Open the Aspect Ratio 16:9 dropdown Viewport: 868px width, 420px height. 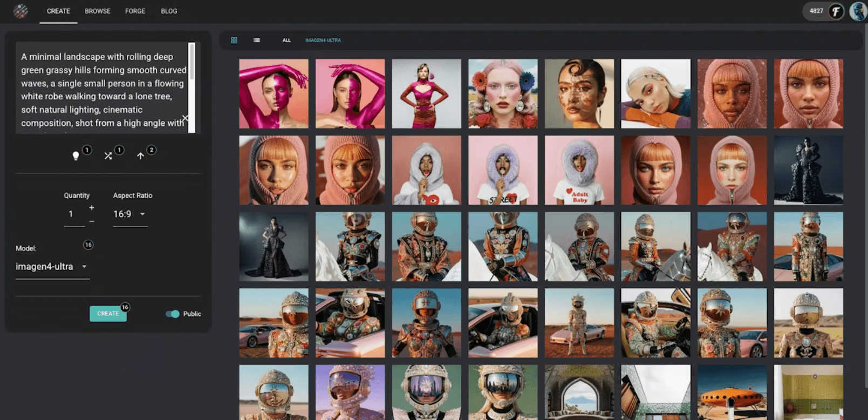129,214
